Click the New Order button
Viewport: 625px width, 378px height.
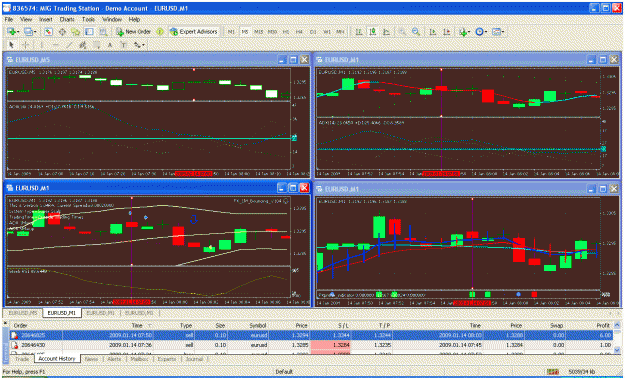[134, 32]
